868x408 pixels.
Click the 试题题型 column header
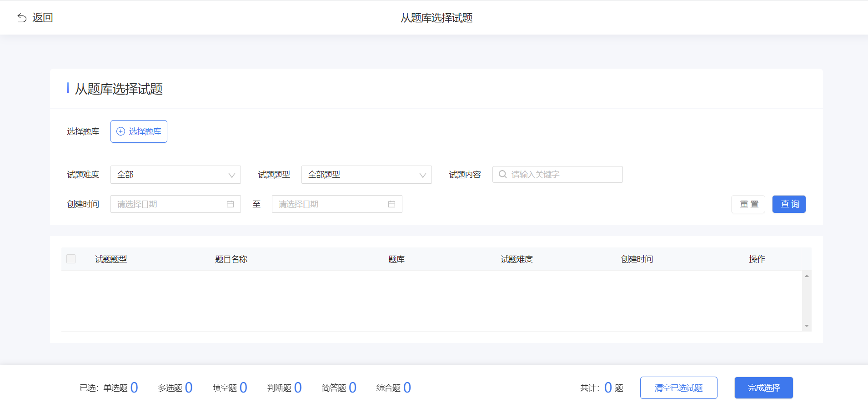[111, 259]
